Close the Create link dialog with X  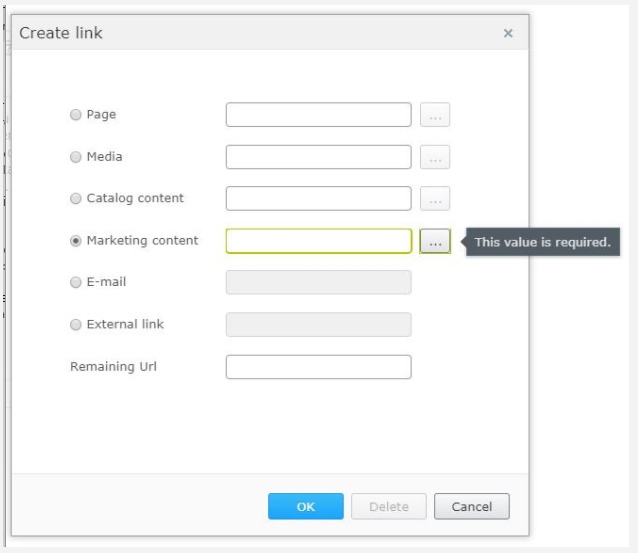[508, 34]
